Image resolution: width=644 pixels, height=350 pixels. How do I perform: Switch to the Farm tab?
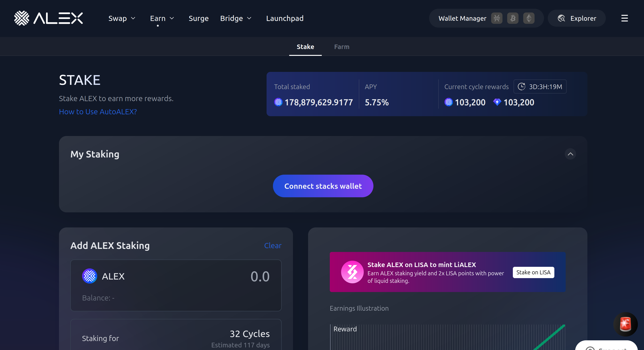[342, 47]
